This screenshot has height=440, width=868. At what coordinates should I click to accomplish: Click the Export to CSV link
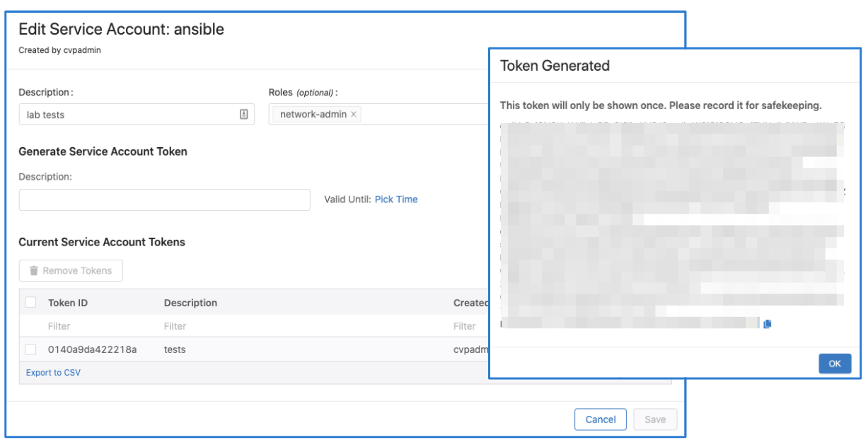pos(53,371)
